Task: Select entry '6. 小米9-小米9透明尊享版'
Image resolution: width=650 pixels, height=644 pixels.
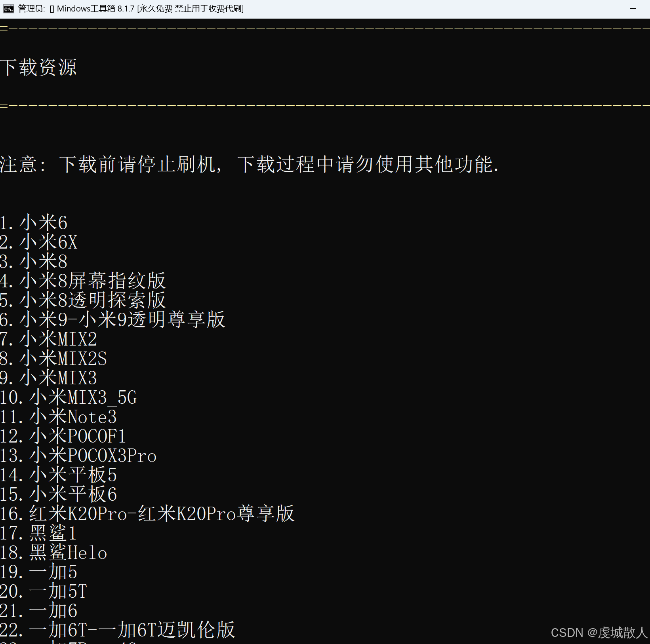Action: click(x=112, y=319)
